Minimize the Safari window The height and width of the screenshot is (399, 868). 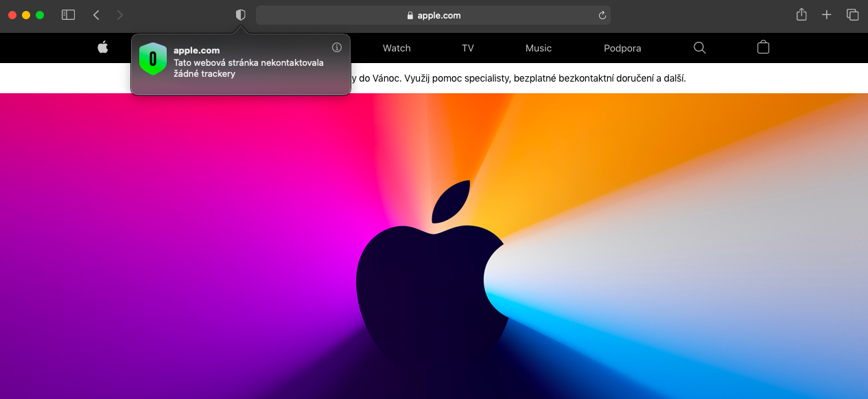tap(26, 15)
